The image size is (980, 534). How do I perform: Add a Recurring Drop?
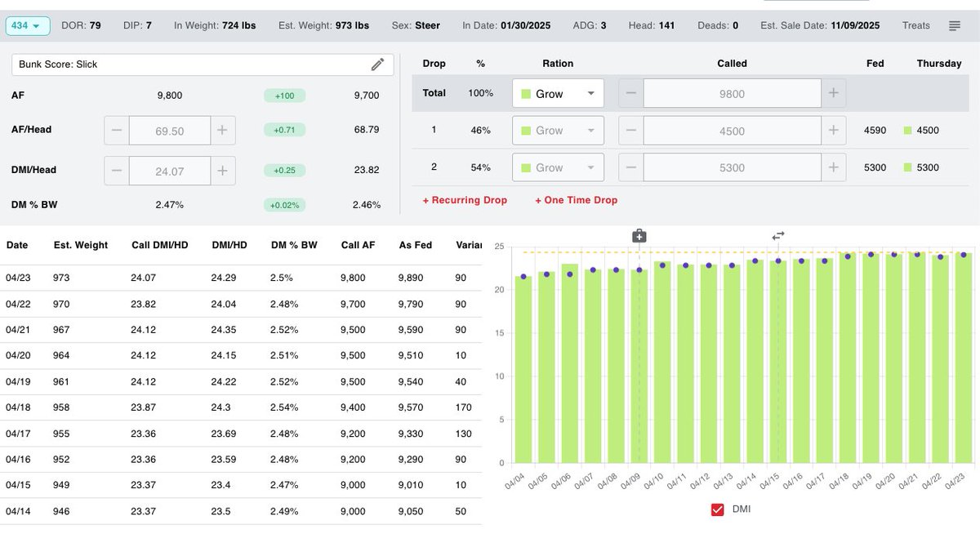(x=465, y=199)
